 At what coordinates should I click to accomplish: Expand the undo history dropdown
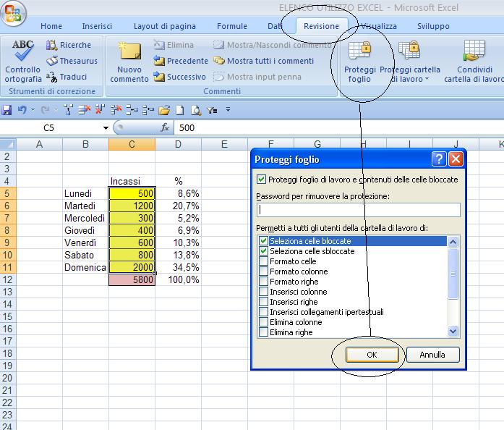click(x=33, y=110)
